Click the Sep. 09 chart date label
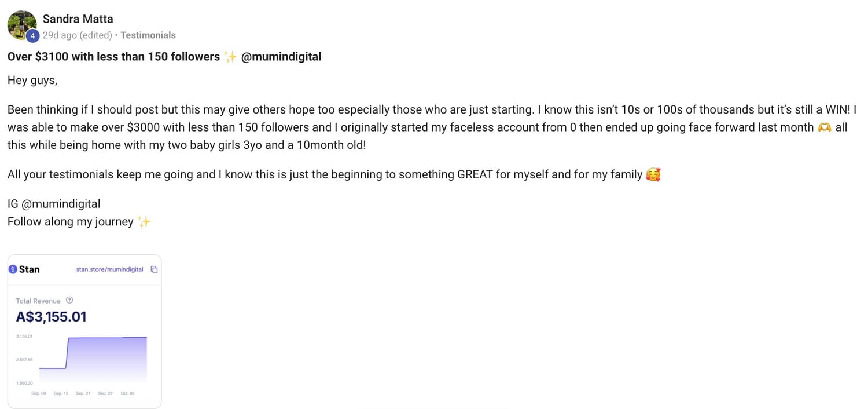This screenshot has width=868, height=409. (39, 393)
